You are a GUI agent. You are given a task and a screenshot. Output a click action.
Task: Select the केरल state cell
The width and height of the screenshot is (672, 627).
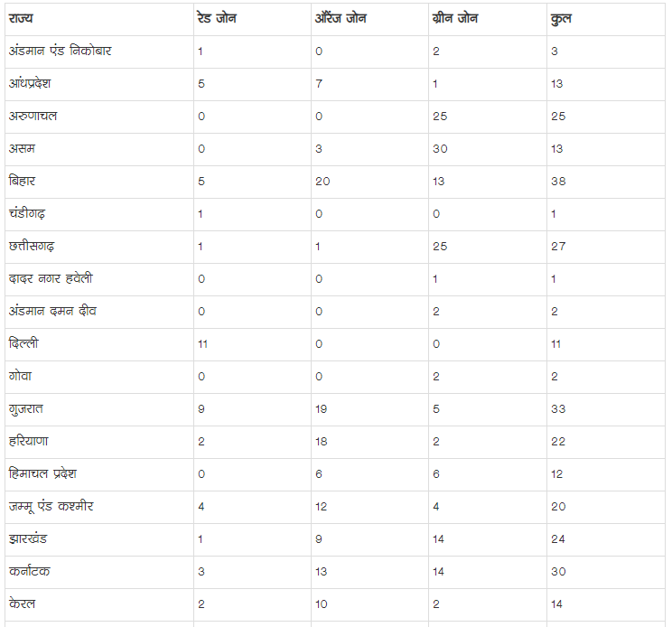23,604
